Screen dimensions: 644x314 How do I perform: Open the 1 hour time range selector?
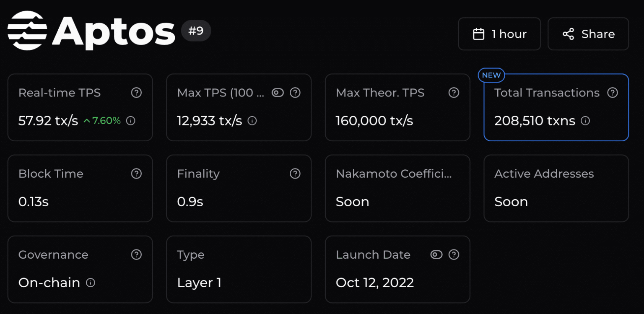click(499, 34)
